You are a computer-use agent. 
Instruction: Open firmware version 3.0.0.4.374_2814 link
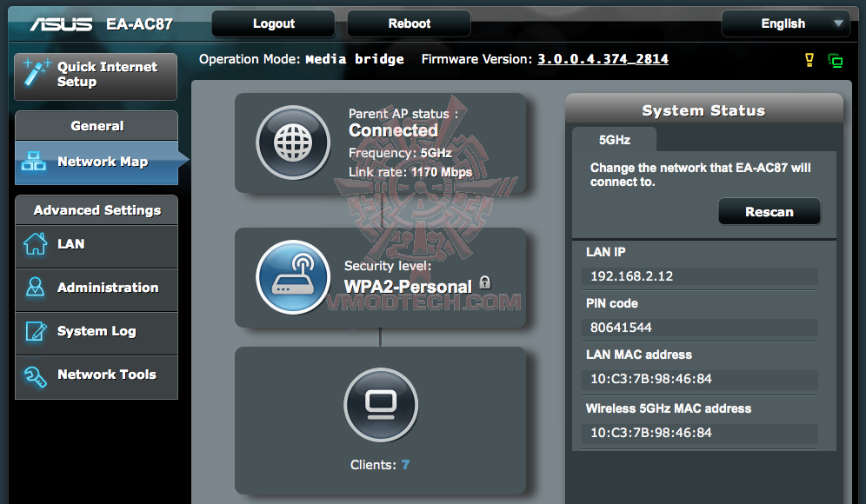point(603,59)
